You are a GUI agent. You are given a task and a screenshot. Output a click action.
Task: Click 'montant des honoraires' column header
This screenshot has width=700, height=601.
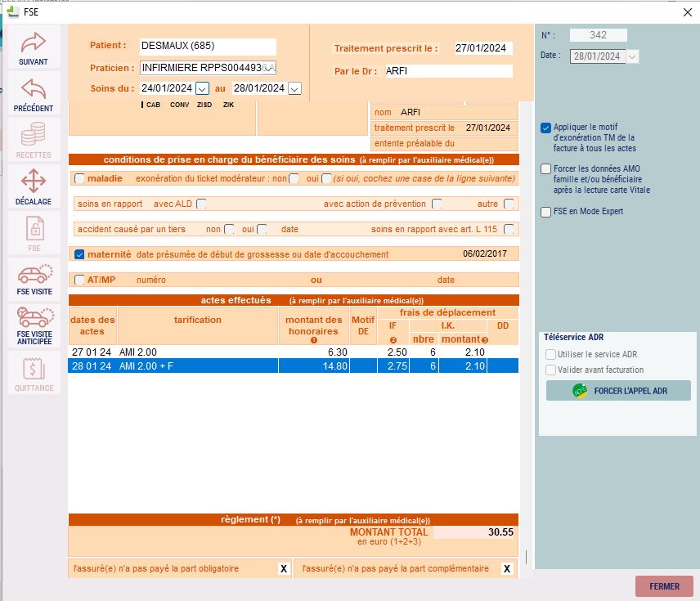click(x=314, y=326)
